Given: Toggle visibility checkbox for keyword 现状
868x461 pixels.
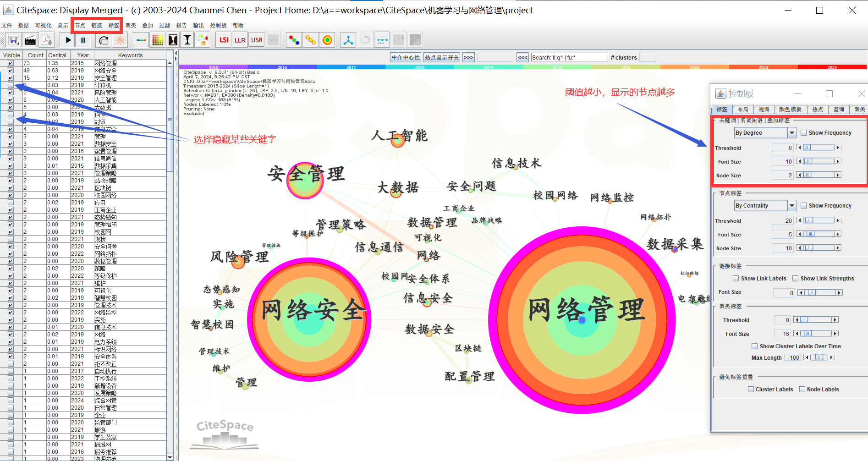Looking at the screenshot, I should pos(11,239).
